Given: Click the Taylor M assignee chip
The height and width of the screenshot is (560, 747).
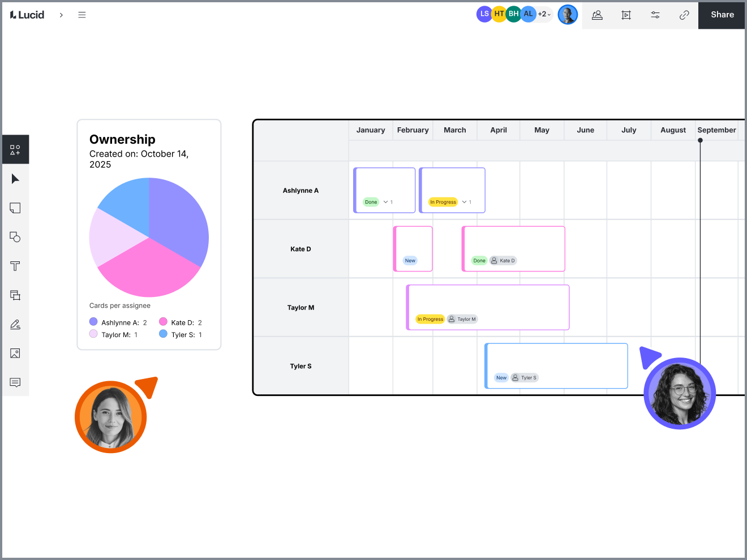Looking at the screenshot, I should [462, 319].
